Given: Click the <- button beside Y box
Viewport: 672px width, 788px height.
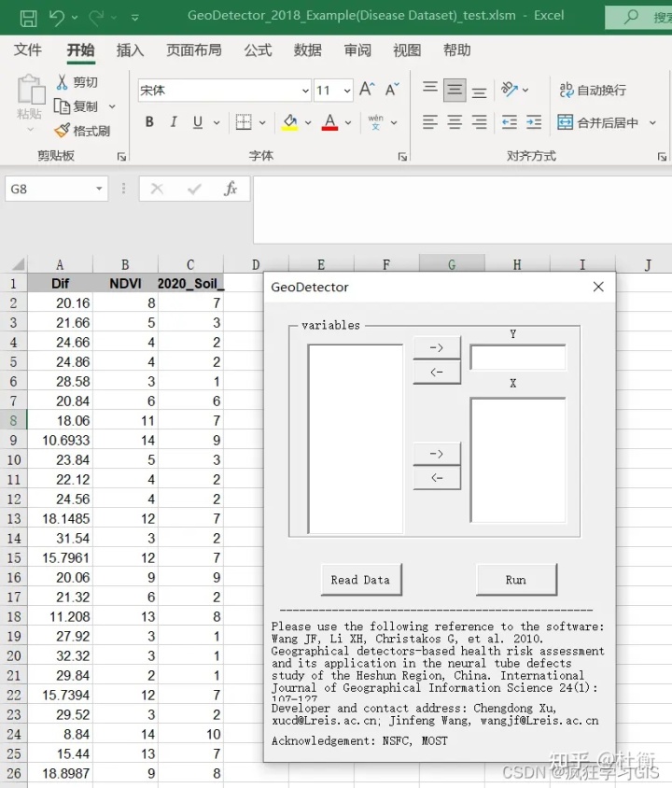Looking at the screenshot, I should [437, 373].
